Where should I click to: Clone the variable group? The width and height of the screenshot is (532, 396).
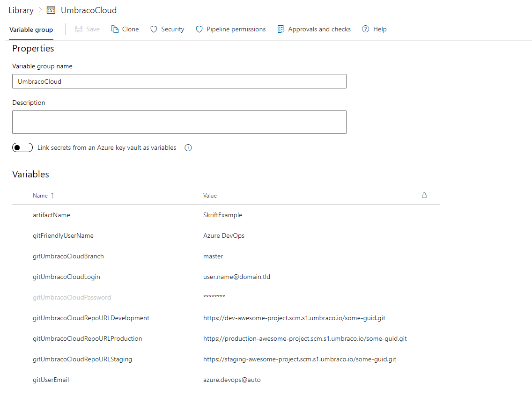point(125,29)
